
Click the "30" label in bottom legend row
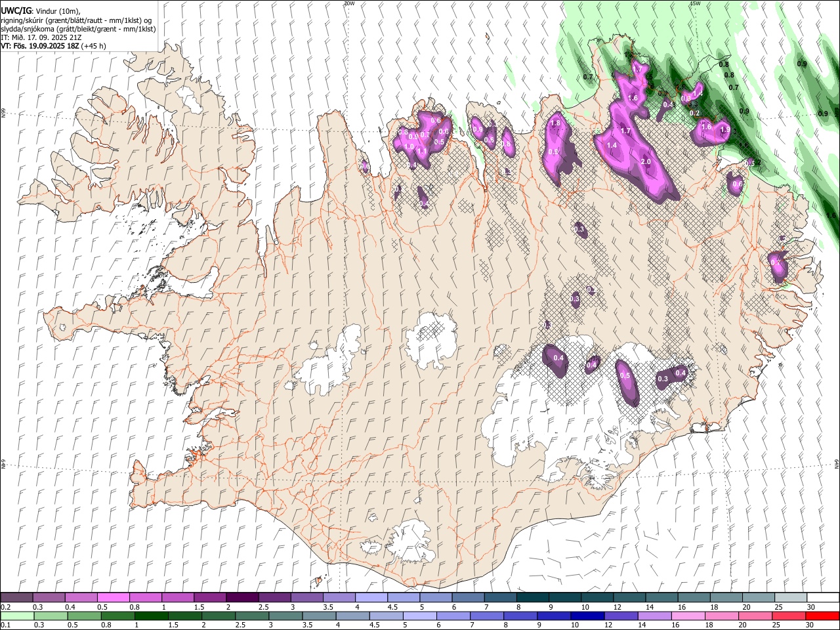click(811, 625)
